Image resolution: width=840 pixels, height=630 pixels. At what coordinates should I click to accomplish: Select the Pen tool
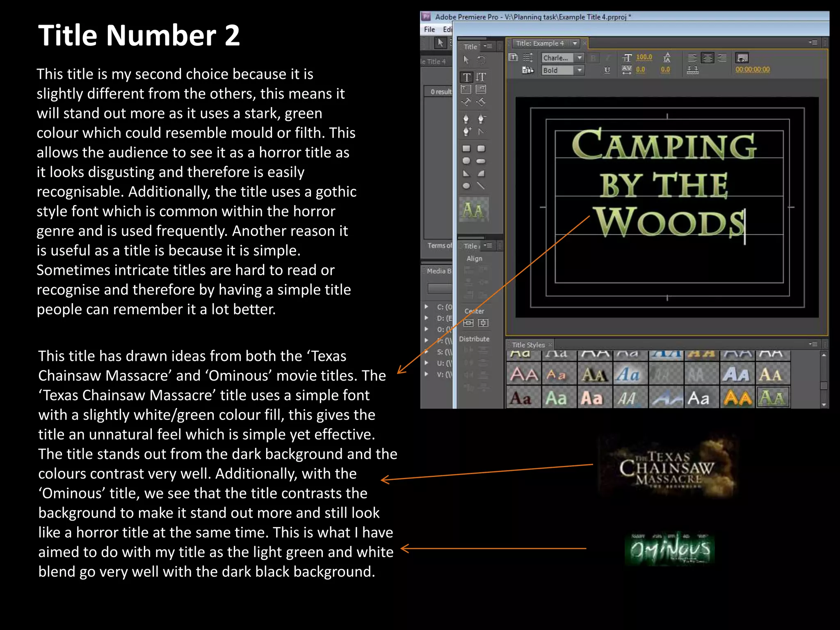466,119
